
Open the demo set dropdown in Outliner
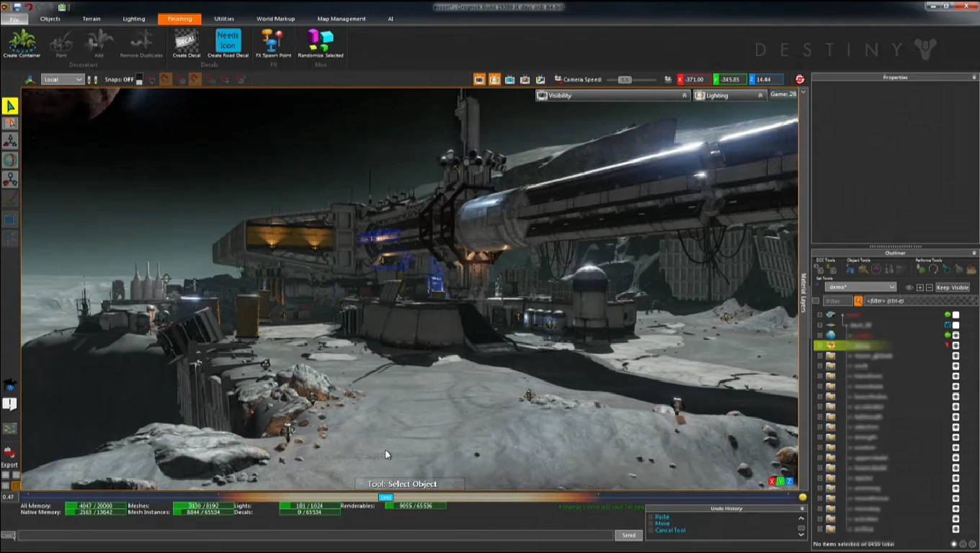click(x=860, y=287)
